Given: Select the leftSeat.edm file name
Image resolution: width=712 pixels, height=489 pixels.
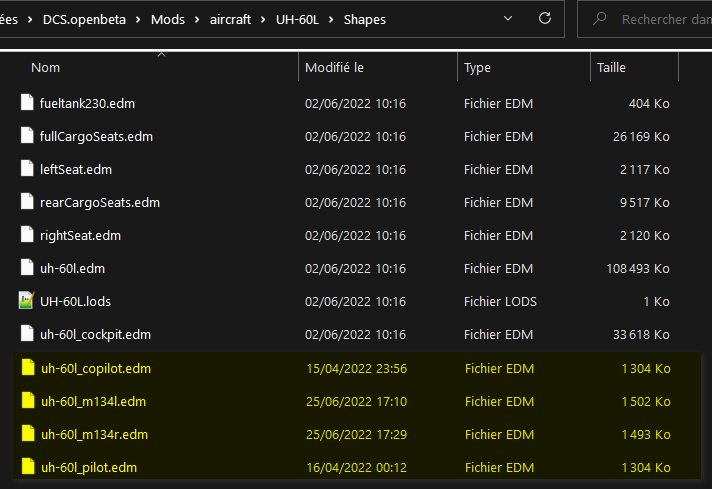Looking at the screenshot, I should pyautogui.click(x=76, y=169).
